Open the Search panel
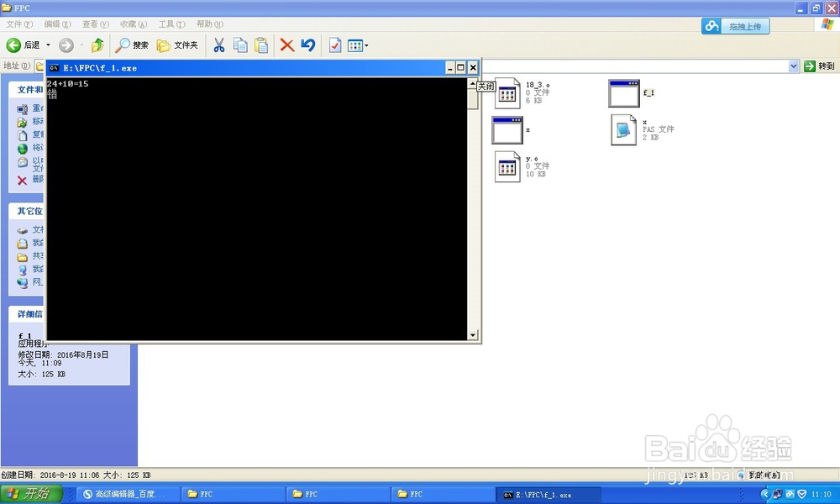Screen dimensions: 840x504 click(x=132, y=45)
